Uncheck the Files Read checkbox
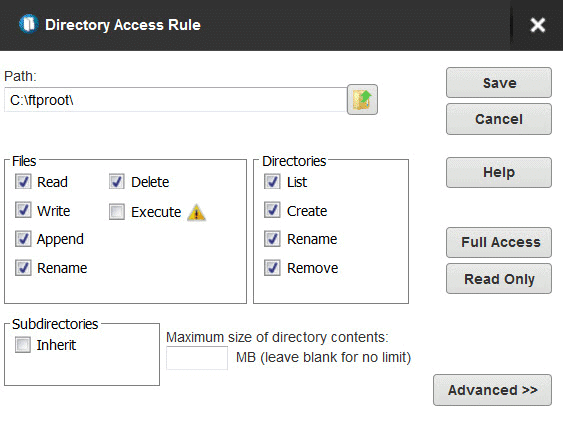The height and width of the screenshot is (427, 563). click(x=23, y=181)
